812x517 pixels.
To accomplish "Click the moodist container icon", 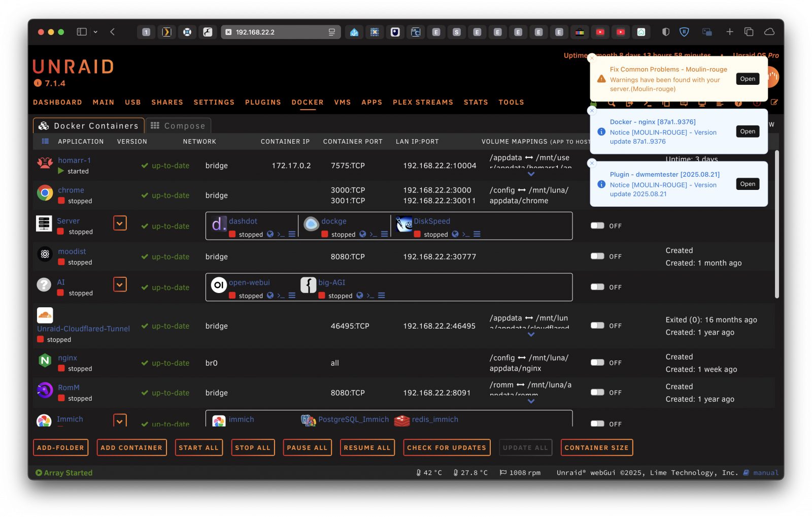I will (x=45, y=254).
